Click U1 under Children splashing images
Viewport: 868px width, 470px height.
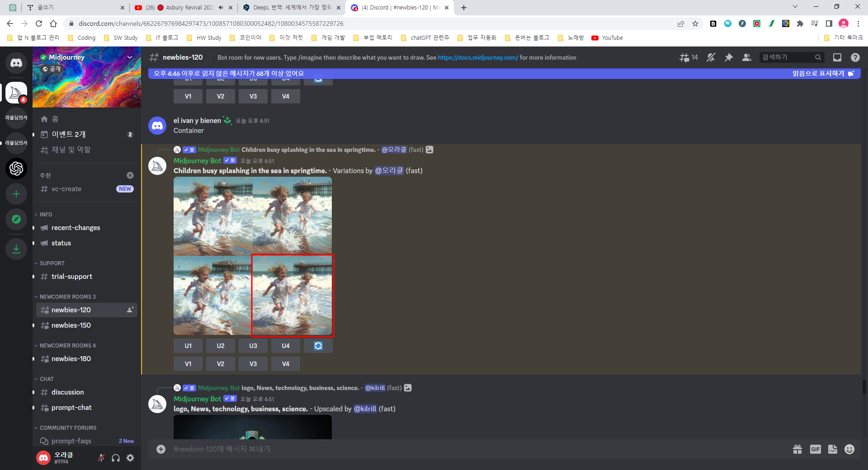[x=188, y=346]
